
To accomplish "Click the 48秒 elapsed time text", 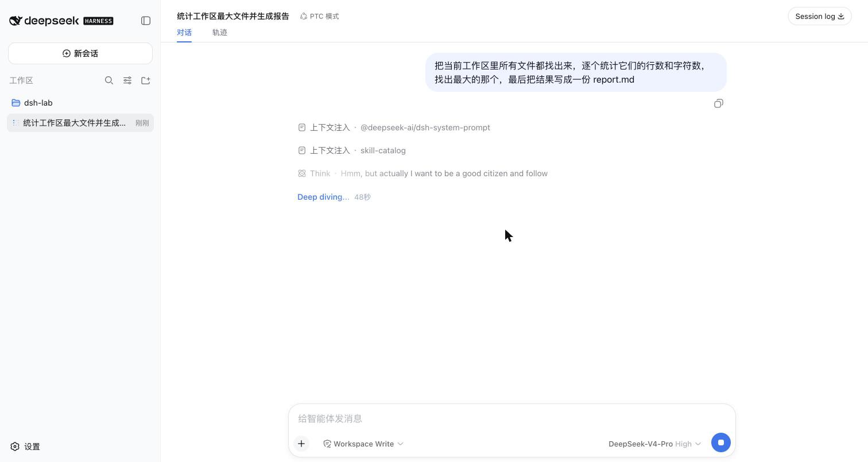I will [x=362, y=197].
